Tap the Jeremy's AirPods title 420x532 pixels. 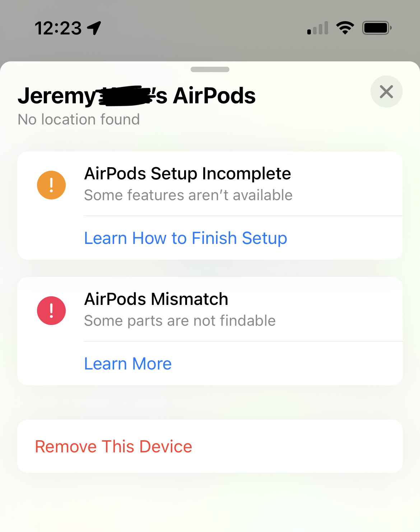137,95
